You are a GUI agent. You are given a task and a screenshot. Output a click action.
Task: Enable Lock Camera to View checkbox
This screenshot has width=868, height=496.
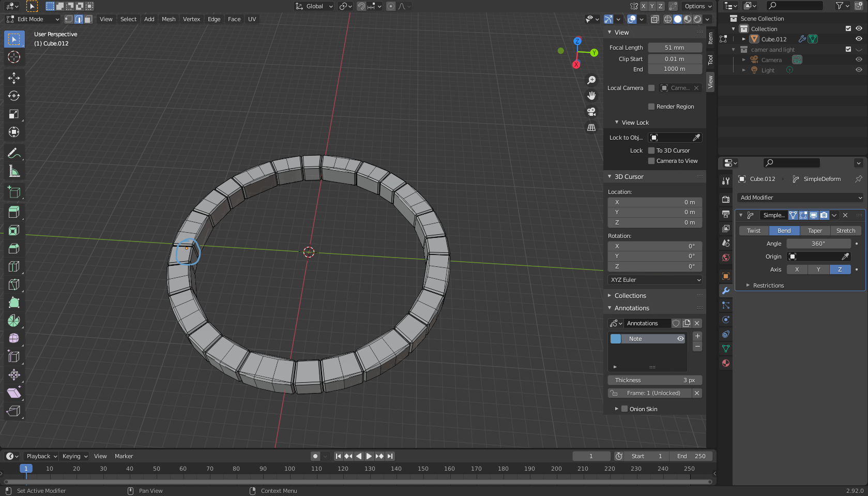651,161
